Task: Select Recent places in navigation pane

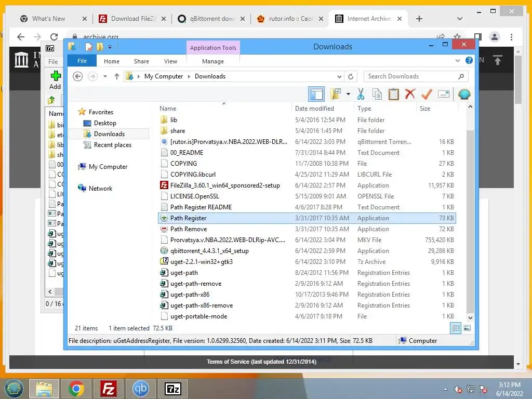Action: point(112,145)
